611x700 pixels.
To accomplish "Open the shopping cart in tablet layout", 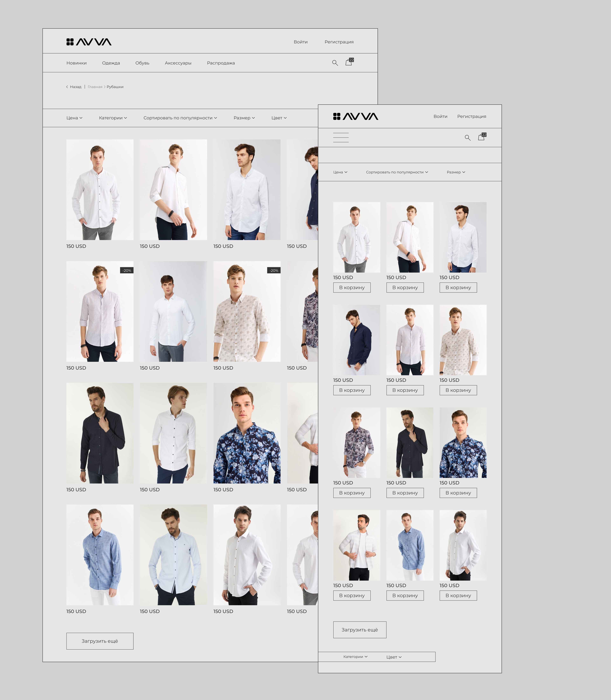I will pyautogui.click(x=482, y=136).
